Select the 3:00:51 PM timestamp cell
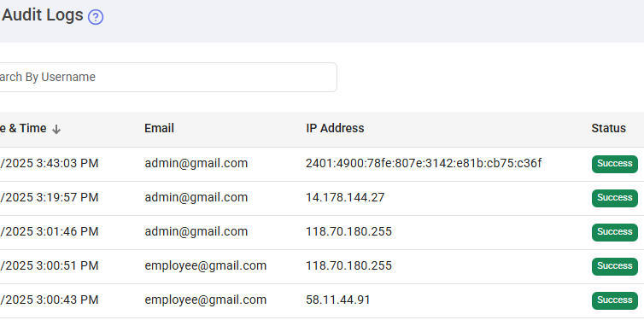The width and height of the screenshot is (644, 326). (x=50, y=265)
